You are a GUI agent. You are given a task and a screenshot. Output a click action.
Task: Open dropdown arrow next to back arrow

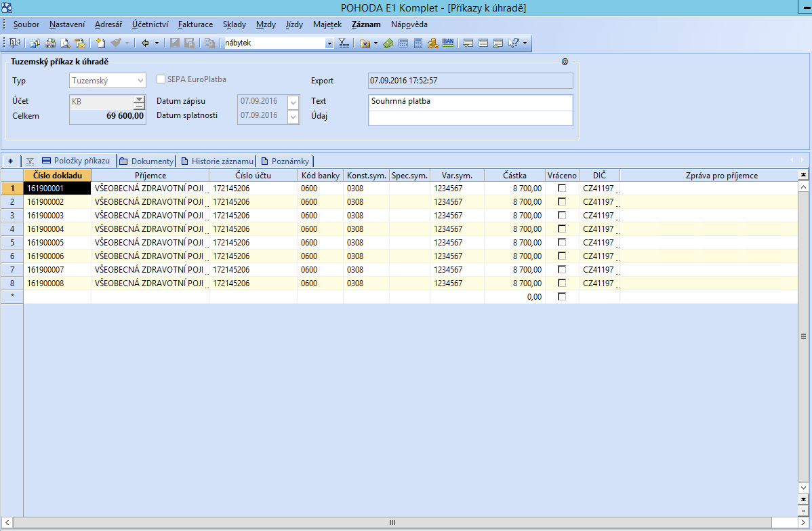point(157,43)
